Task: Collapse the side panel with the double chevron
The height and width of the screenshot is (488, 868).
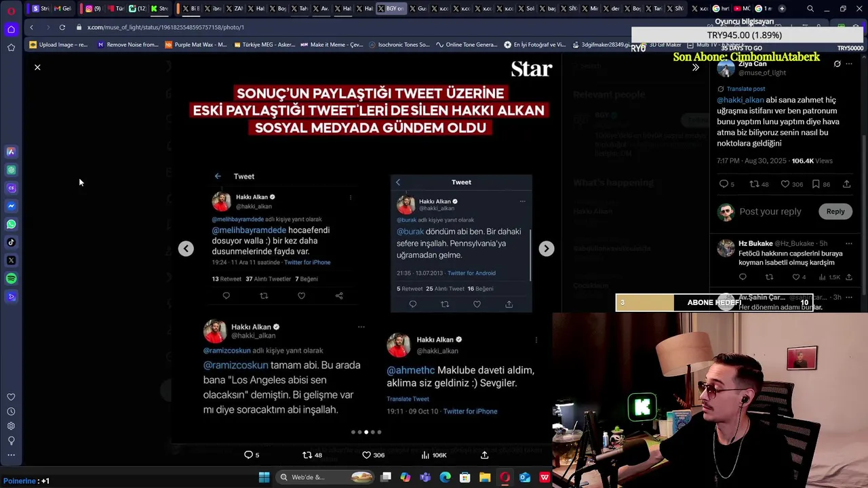Action: [695, 67]
